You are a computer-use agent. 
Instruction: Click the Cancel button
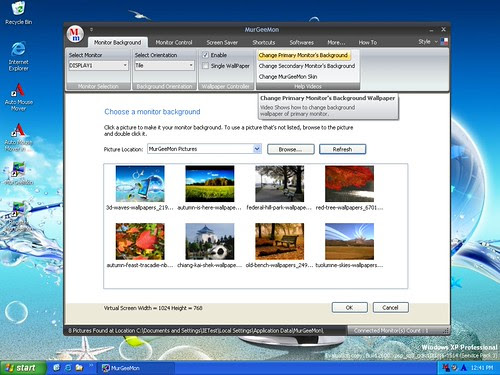pyautogui.click(x=390, y=307)
